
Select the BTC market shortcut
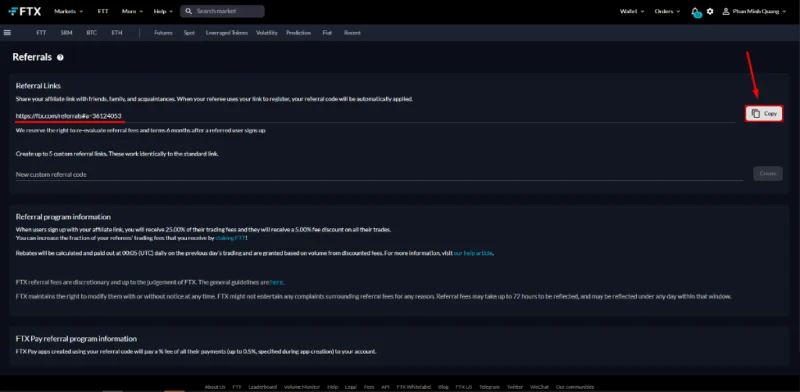(91, 33)
